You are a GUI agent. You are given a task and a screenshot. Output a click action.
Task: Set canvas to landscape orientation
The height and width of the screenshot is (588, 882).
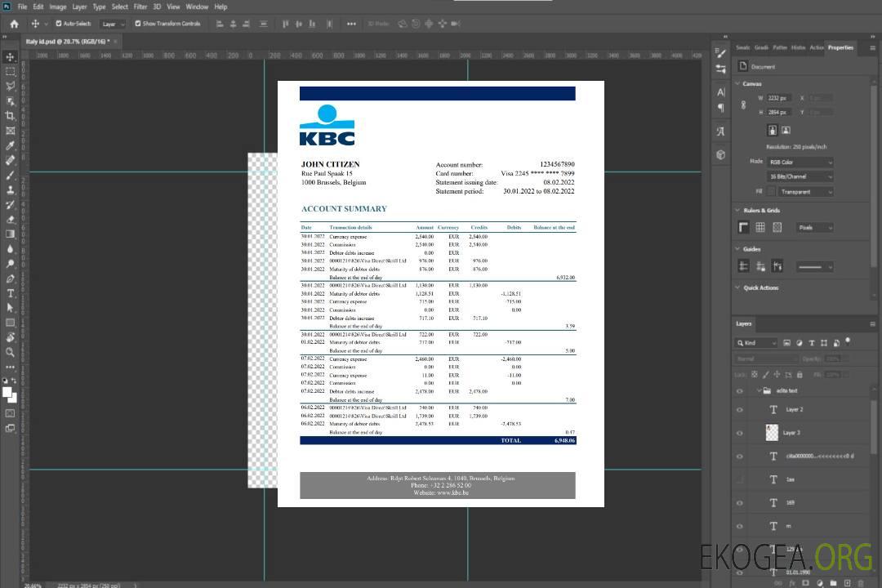[x=786, y=130]
